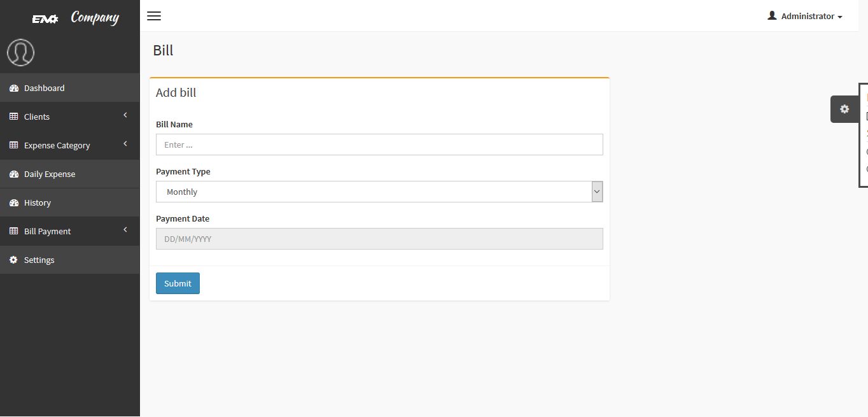The width and height of the screenshot is (868, 417).
Task: Open the History menu item
Action: tap(38, 203)
